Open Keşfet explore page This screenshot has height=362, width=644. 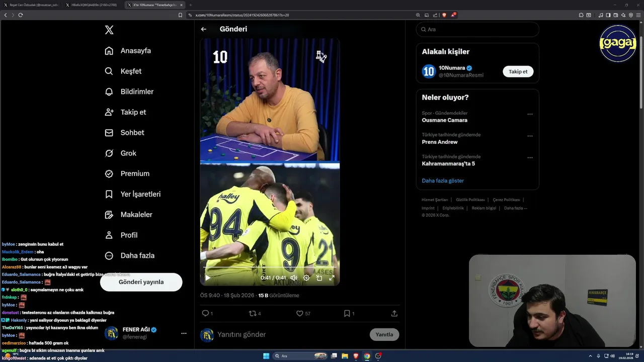[x=123, y=71]
